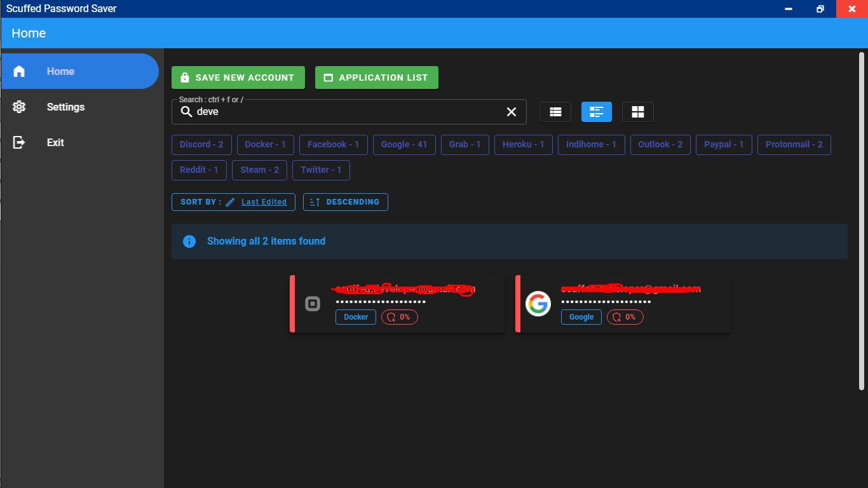
Task: Open the Docker account card
Action: (397, 304)
